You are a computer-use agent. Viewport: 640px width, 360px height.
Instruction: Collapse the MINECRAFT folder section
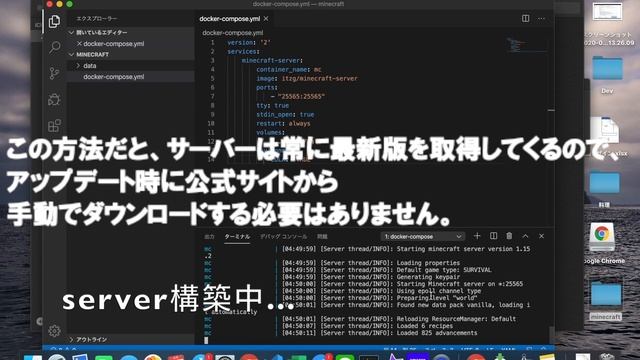[131, 54]
